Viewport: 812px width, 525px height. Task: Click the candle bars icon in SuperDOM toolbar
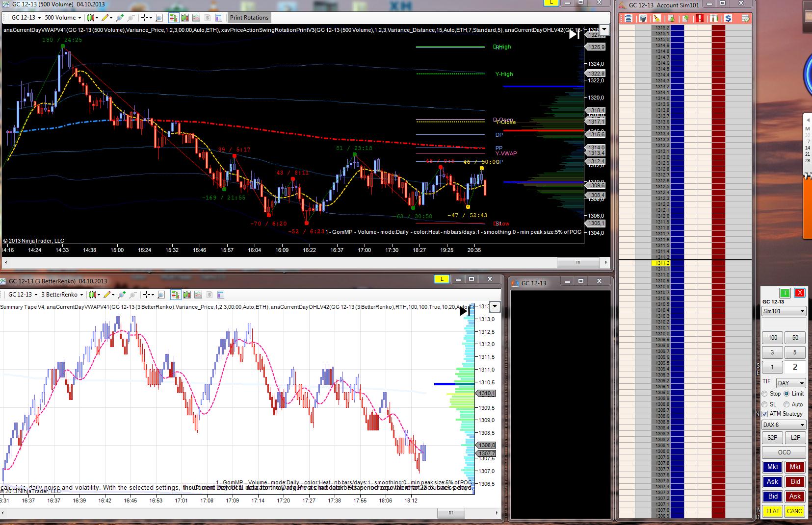pyautogui.click(x=714, y=18)
